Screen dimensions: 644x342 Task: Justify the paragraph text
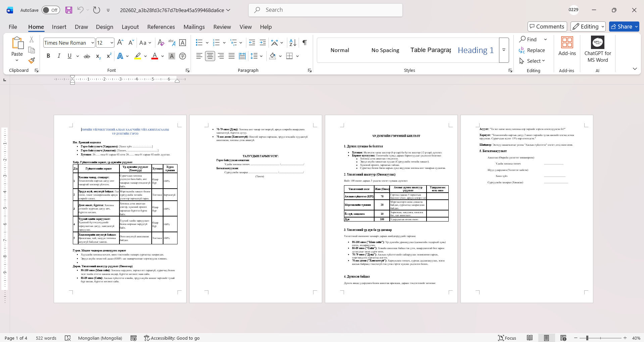(x=232, y=56)
